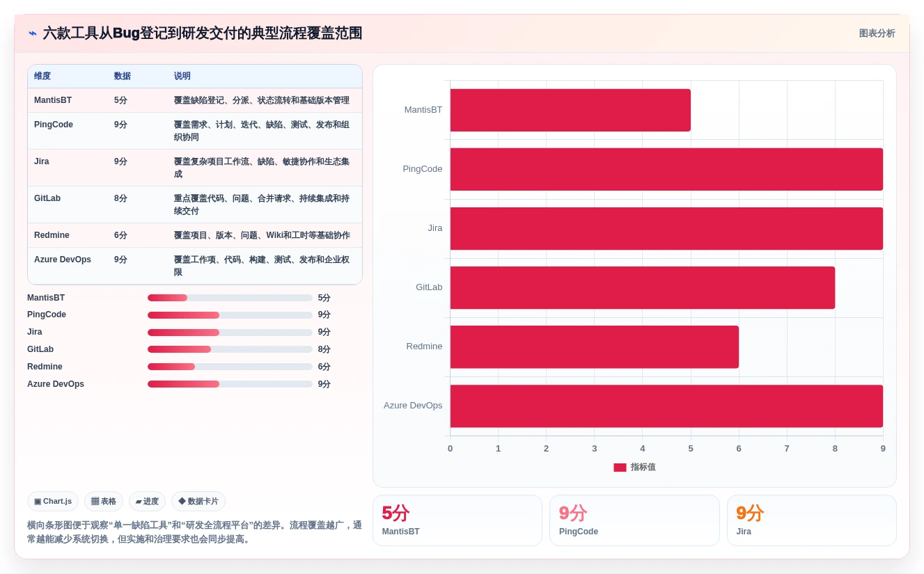The height and width of the screenshot is (574, 924).
Task: Click the Redmine y-axis label in chart
Action: pyautogui.click(x=425, y=346)
